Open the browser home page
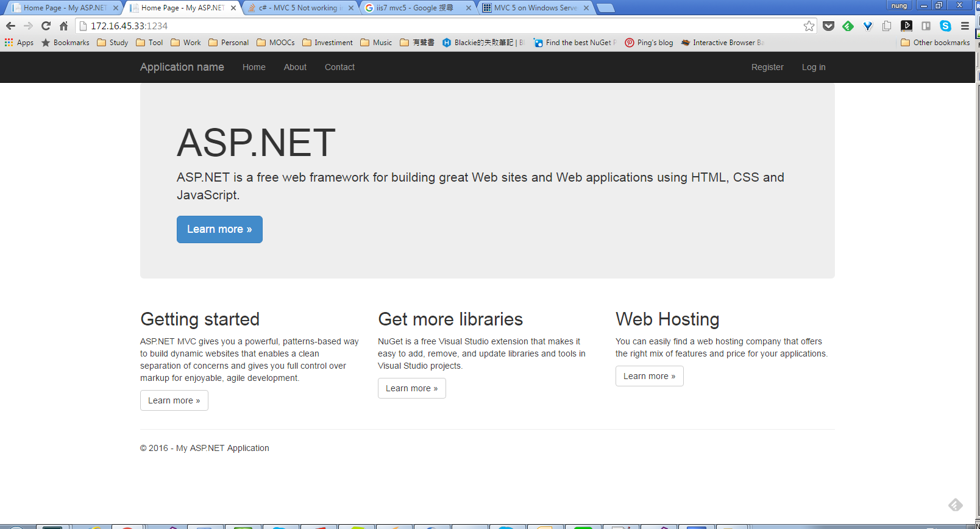The height and width of the screenshot is (529, 980). [x=63, y=26]
